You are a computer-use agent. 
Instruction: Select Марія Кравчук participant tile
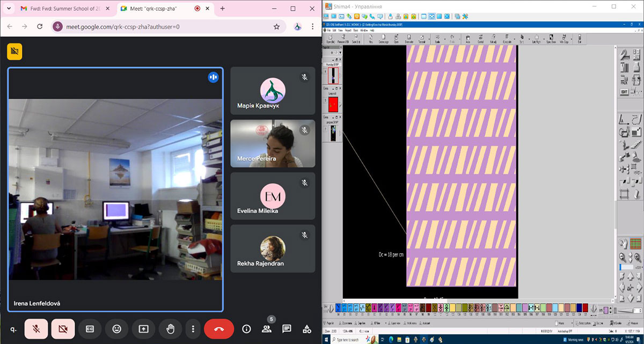point(273,90)
